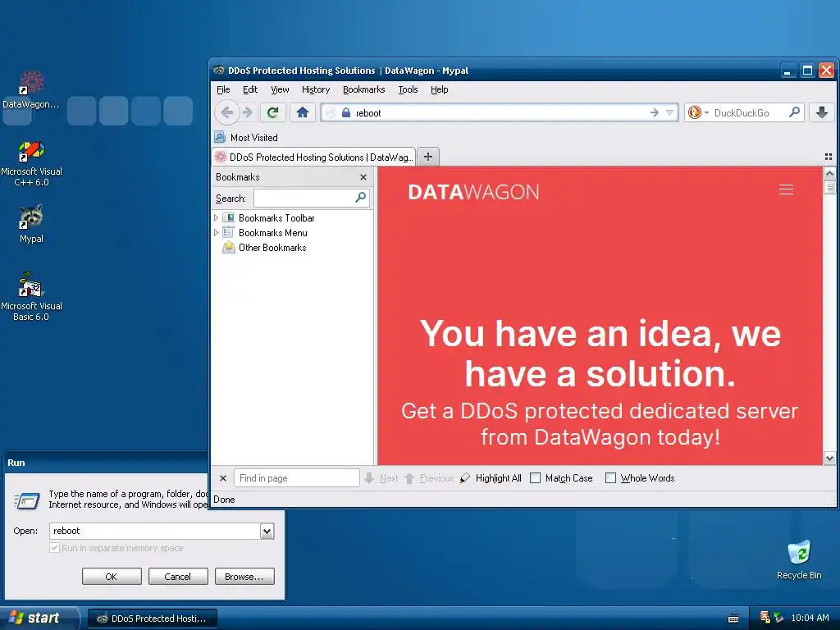Click the padlock site security icon
Image resolution: width=840 pixels, height=630 pixels.
tap(346, 112)
